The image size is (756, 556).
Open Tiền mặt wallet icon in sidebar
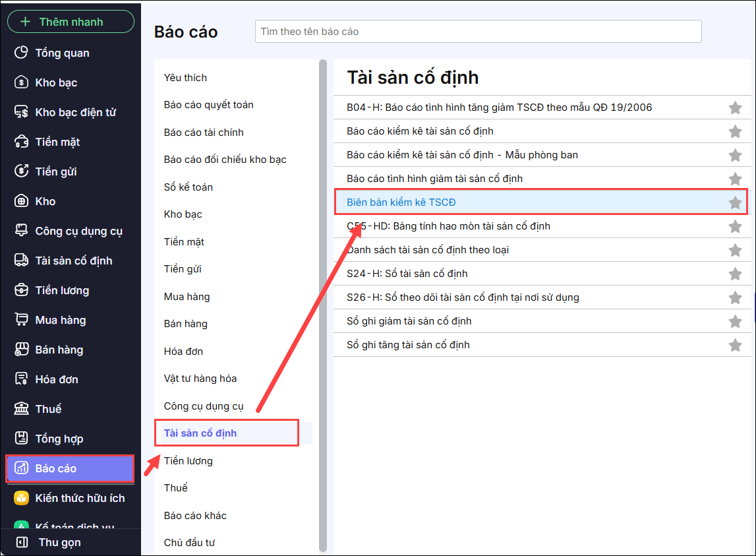tap(21, 142)
